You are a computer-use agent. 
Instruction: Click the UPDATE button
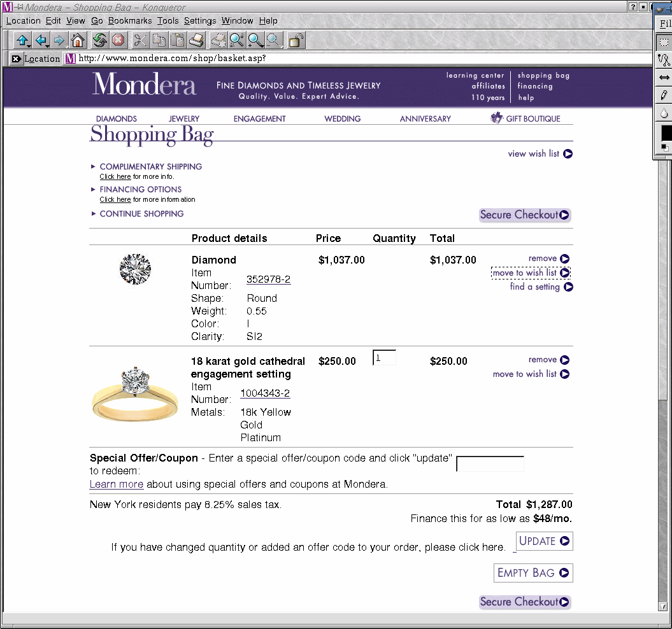point(544,541)
